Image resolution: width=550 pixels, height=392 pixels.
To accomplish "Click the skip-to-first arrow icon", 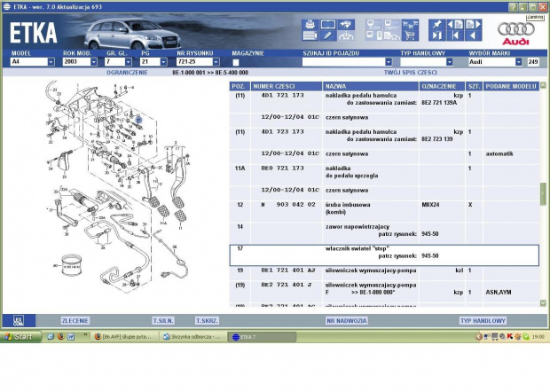I will click(x=455, y=35).
